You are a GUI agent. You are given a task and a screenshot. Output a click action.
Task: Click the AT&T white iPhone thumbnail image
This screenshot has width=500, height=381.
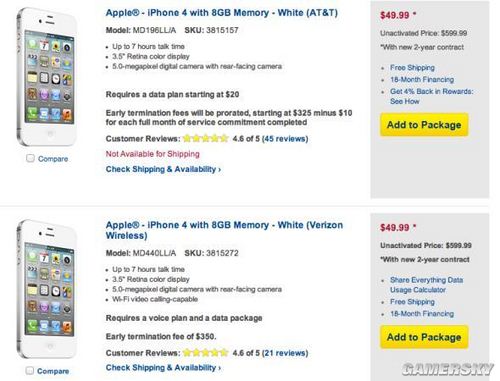(47, 77)
